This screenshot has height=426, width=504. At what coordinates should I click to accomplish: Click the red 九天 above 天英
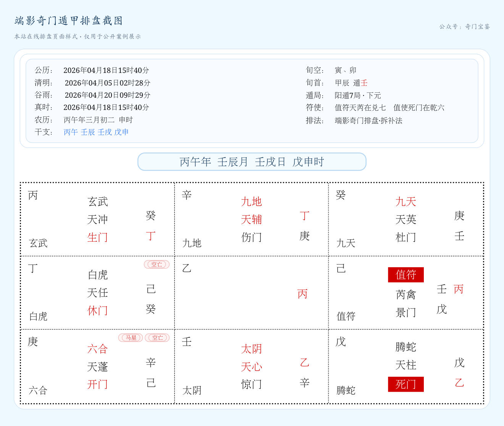406,202
